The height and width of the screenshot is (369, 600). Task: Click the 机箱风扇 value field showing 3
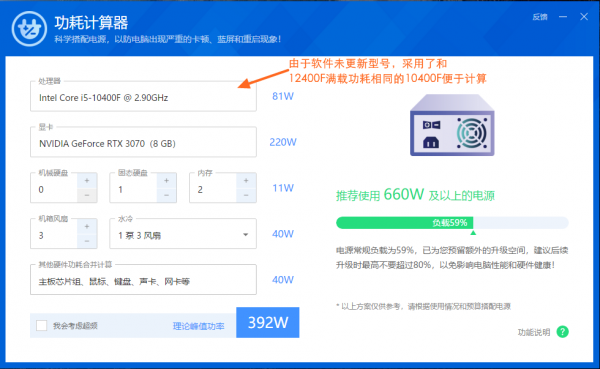(x=54, y=235)
